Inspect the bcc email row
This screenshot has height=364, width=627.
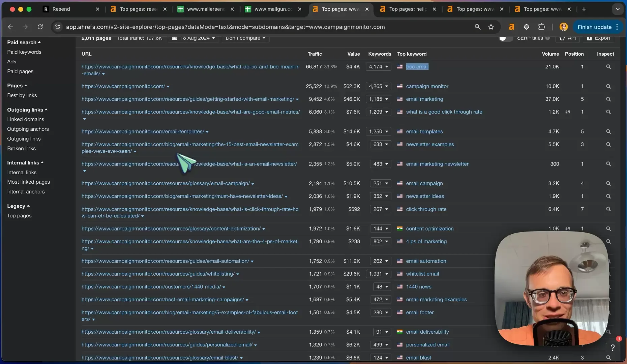point(608,67)
